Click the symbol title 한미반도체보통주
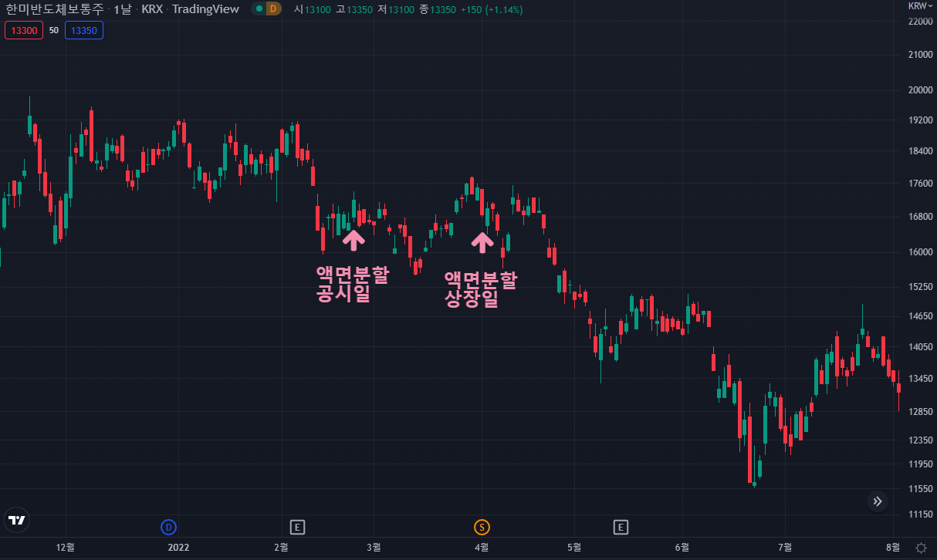Viewport: 937px width, 560px height. [x=54, y=9]
